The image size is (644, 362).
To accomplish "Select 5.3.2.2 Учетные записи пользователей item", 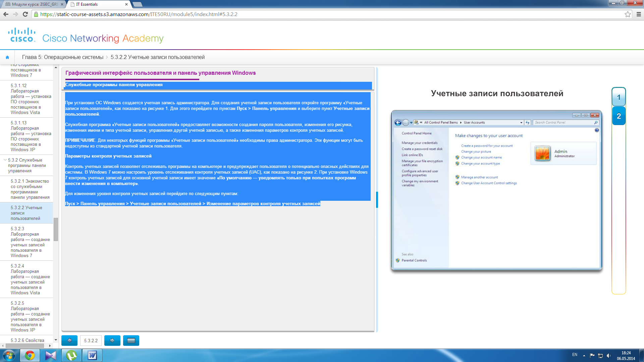I will pos(26,213).
